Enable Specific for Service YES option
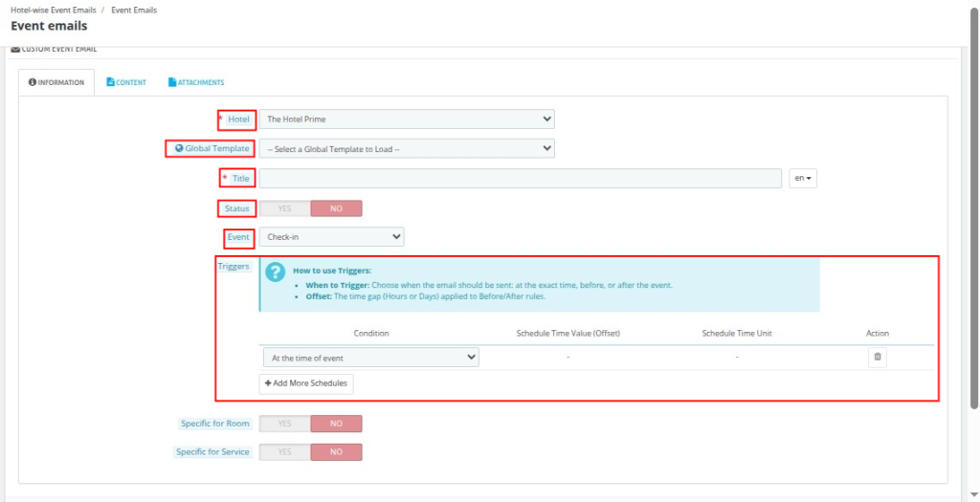Viewport: 980px width, 502px height. (284, 452)
